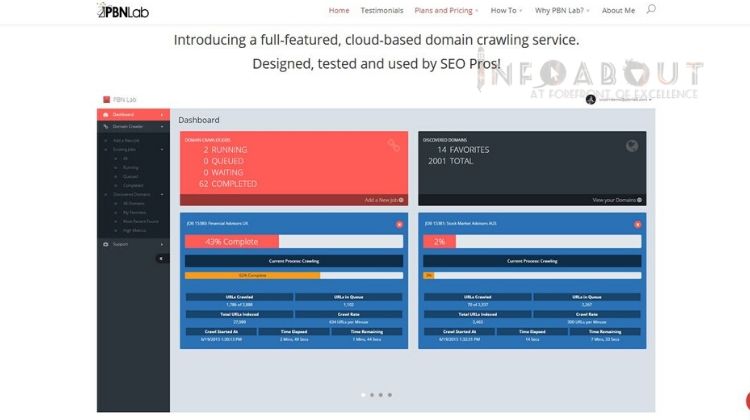Viewport: 750px width, 420px height.
Task: Open the About Me page
Action: 618,11
